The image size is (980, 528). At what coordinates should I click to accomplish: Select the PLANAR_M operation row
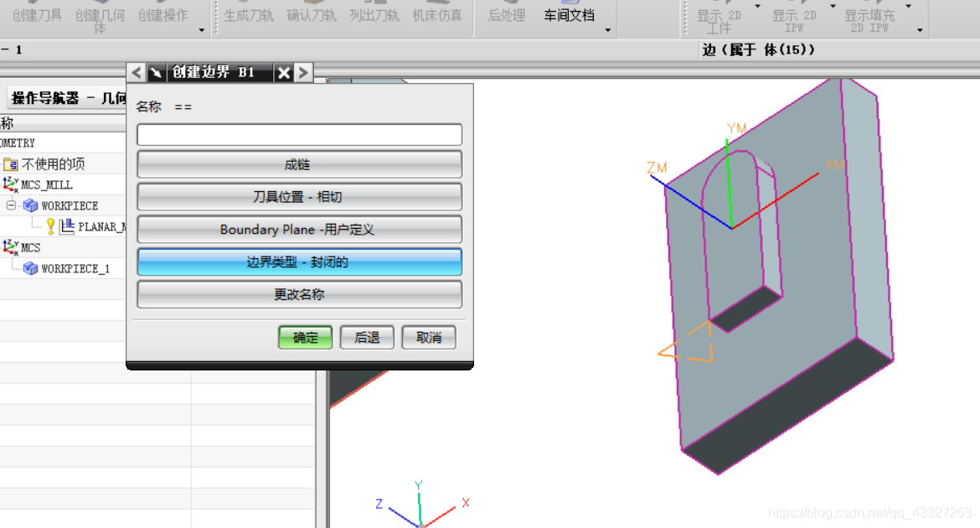click(x=102, y=227)
